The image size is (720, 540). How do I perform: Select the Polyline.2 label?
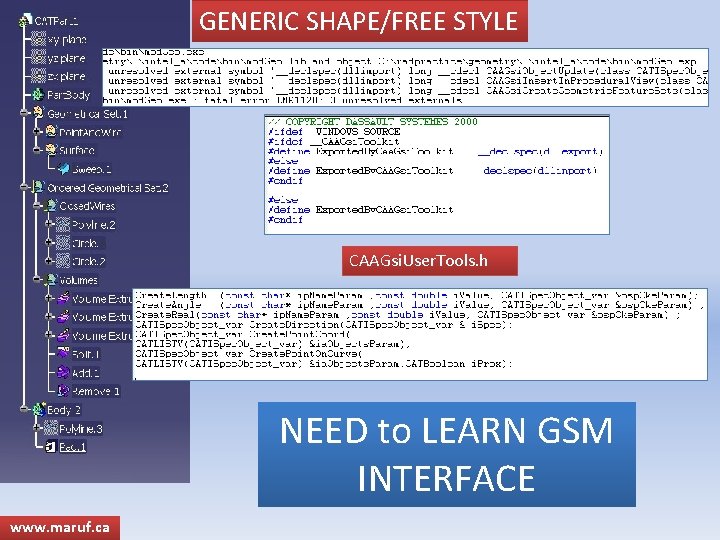(94, 225)
